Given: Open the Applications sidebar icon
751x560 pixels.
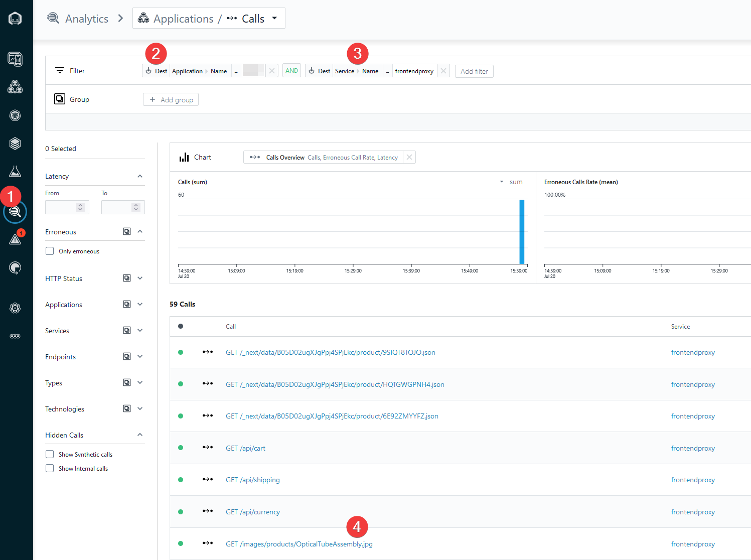Looking at the screenshot, I should [x=15, y=87].
